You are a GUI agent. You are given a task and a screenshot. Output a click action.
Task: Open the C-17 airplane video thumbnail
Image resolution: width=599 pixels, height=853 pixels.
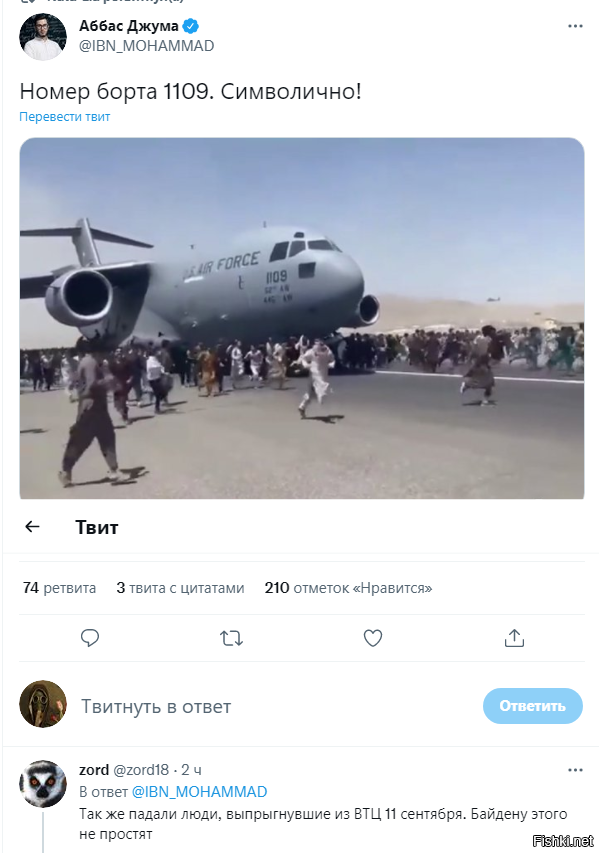click(x=302, y=318)
